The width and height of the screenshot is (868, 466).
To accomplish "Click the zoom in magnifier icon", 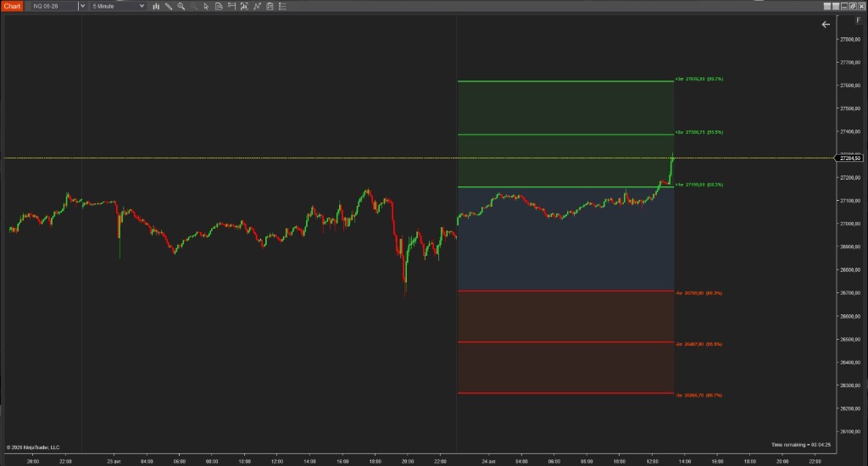I will coord(181,6).
